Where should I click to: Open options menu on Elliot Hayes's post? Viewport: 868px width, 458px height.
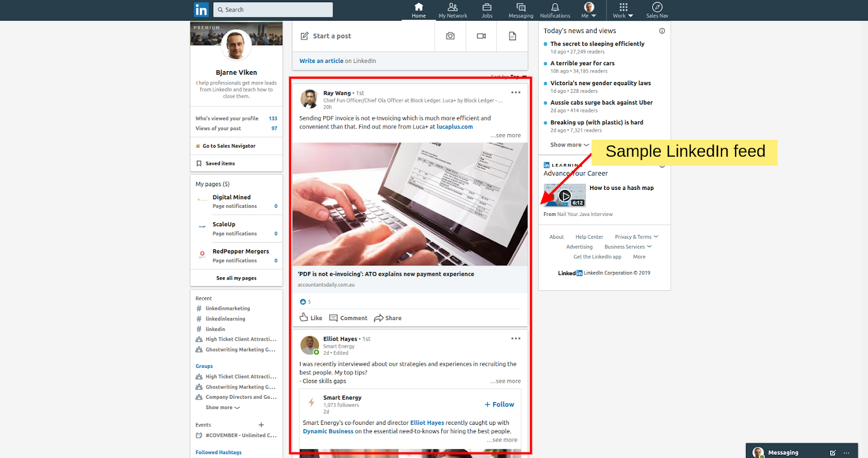pos(515,338)
